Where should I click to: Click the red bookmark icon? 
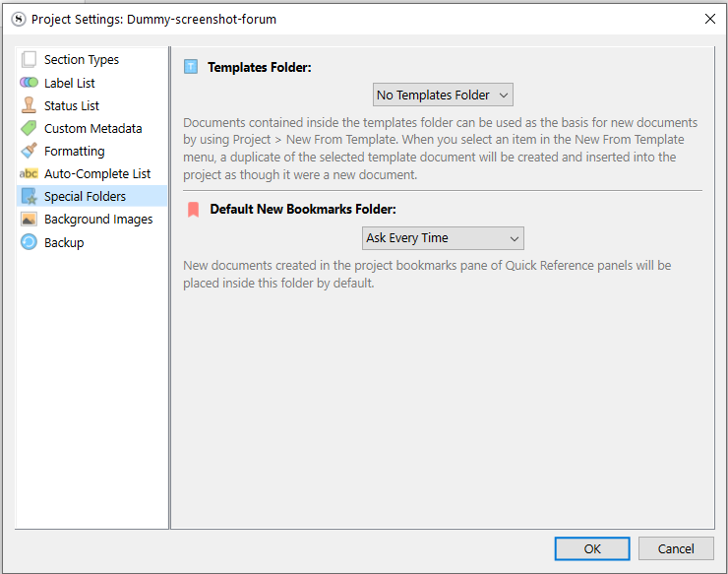click(193, 210)
